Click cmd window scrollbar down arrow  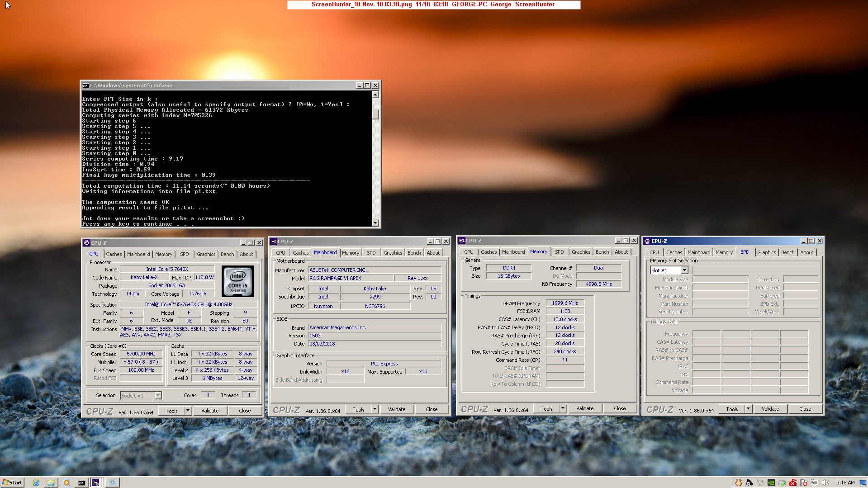tap(375, 223)
